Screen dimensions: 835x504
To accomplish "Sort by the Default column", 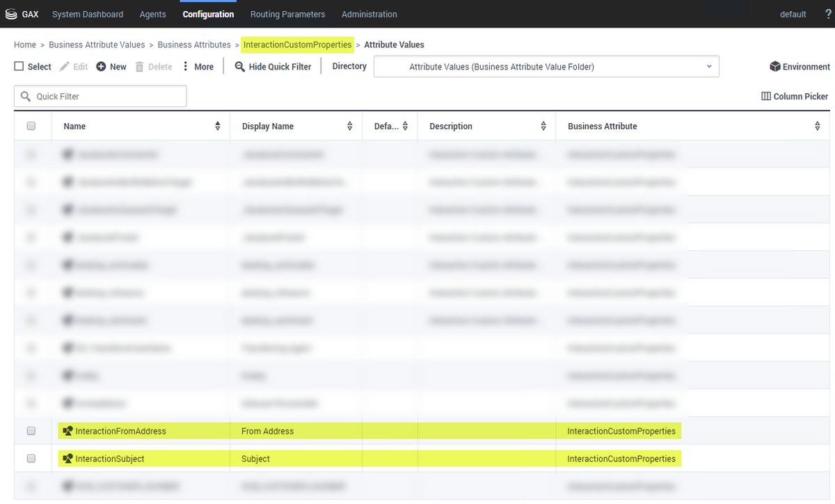I will coord(405,127).
